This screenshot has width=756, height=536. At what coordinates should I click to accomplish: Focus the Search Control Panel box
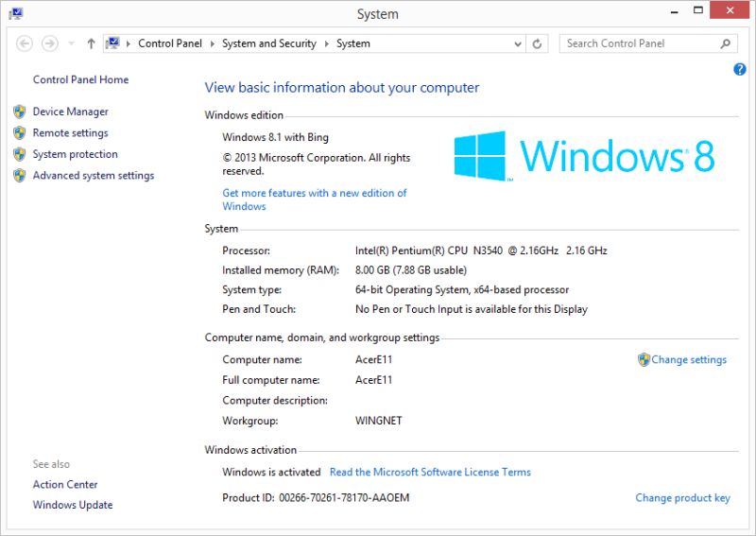pyautogui.click(x=648, y=43)
